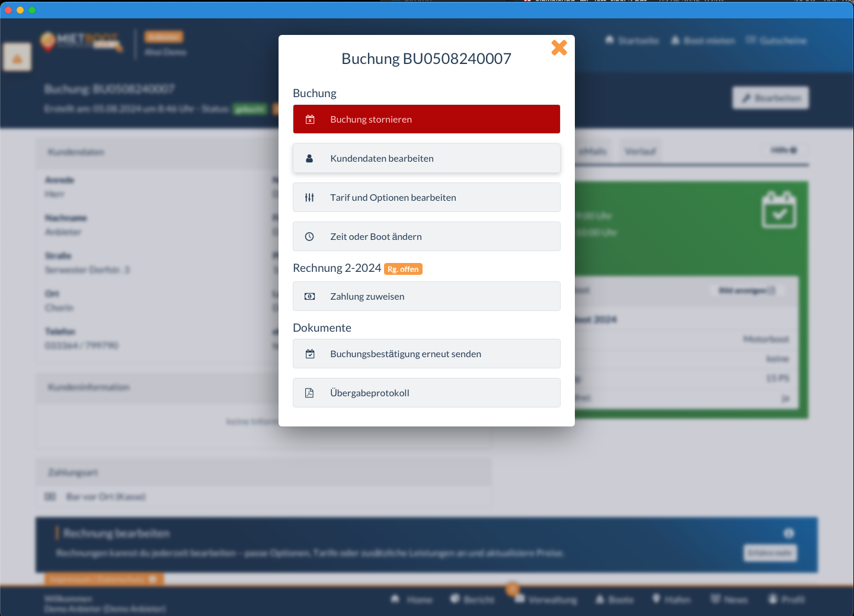This screenshot has height=616, width=854.
Task: Go to Startseite in the top navigation
Action: (x=632, y=41)
